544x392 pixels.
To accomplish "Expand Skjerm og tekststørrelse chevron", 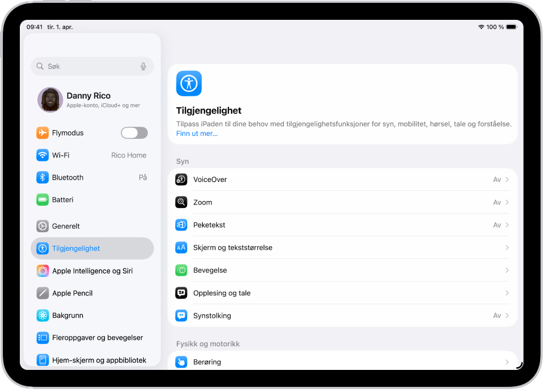I will [x=507, y=248].
